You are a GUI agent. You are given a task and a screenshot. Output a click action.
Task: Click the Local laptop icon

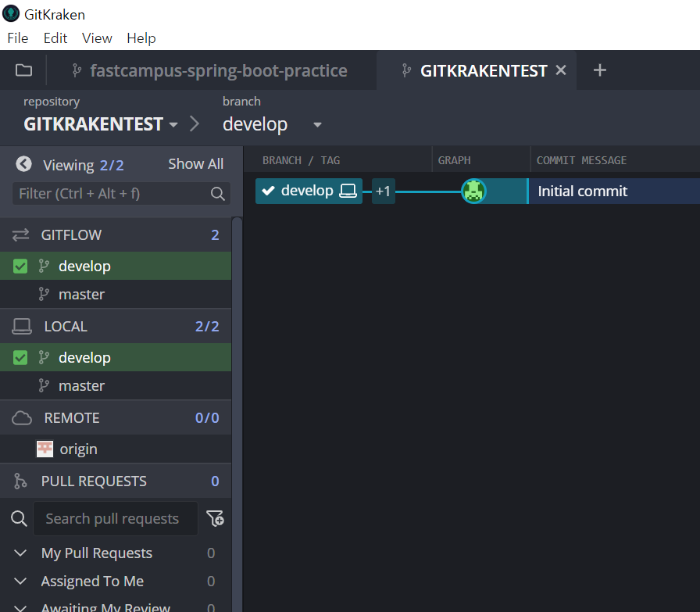21,326
